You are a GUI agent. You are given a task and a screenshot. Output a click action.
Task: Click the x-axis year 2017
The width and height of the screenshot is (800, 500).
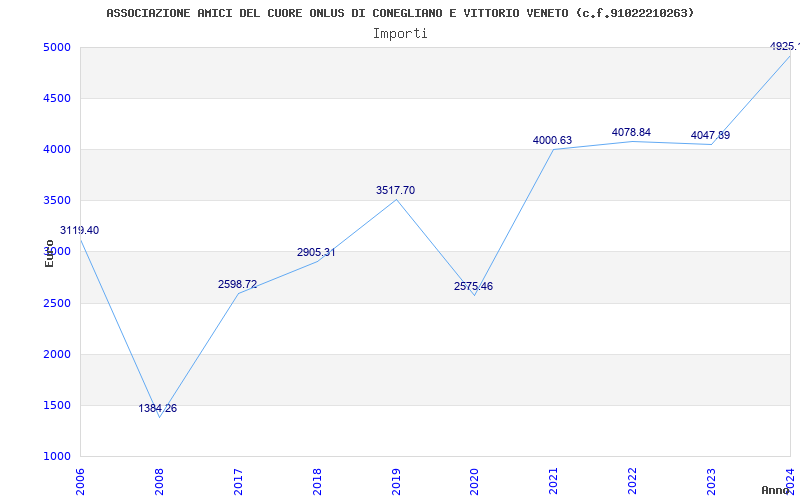238,481
